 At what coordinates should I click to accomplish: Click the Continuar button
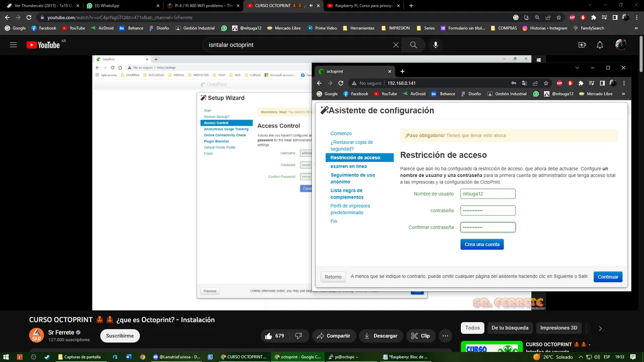pos(608,277)
